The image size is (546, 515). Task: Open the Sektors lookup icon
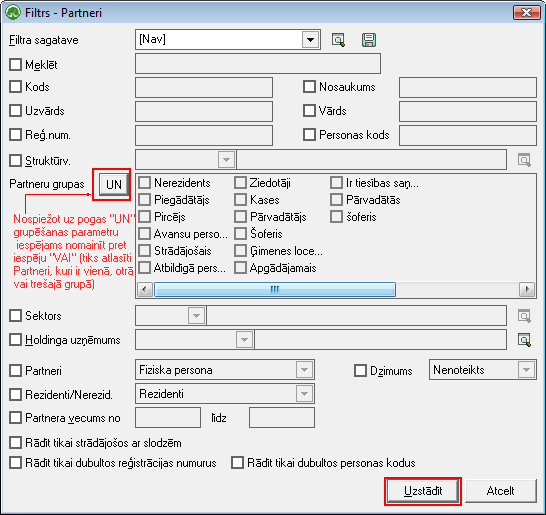click(524, 316)
